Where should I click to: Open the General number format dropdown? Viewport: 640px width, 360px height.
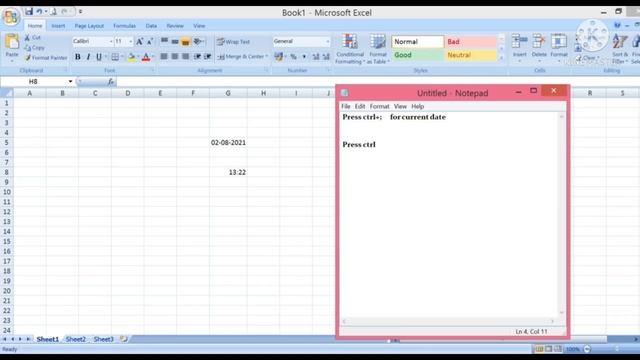pos(328,42)
